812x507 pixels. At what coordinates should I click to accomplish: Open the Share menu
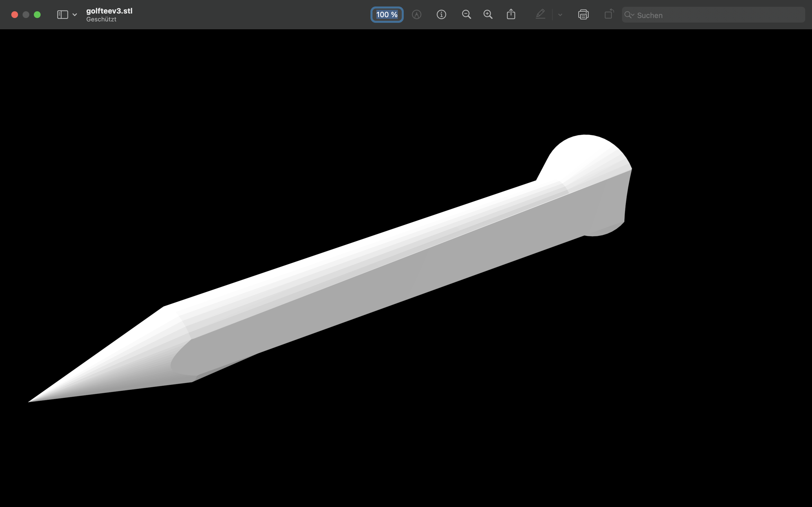(x=511, y=14)
